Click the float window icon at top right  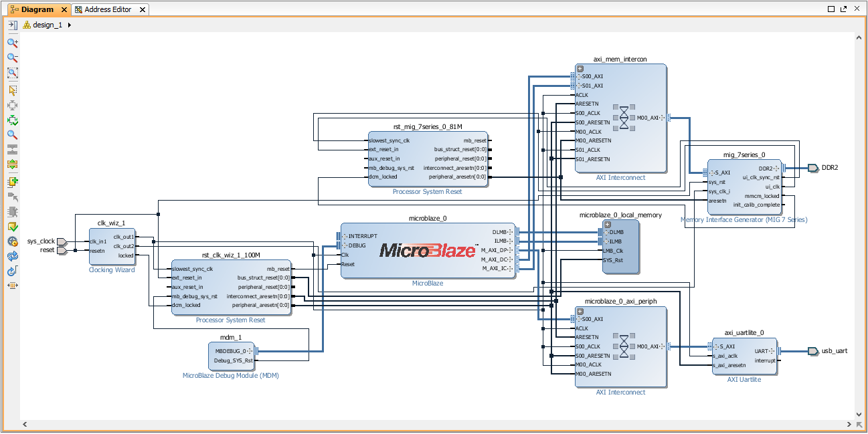coord(843,9)
